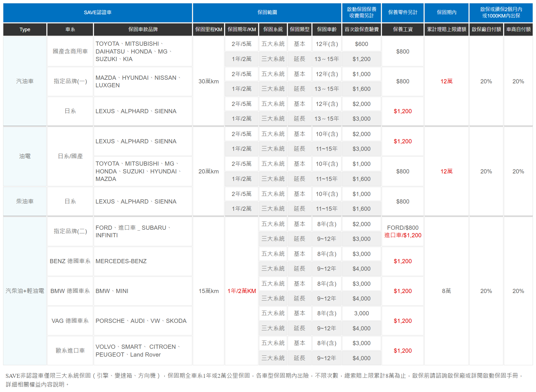This screenshot has height=392, width=536.
Task: Click the Type column header
Action: pos(25,30)
